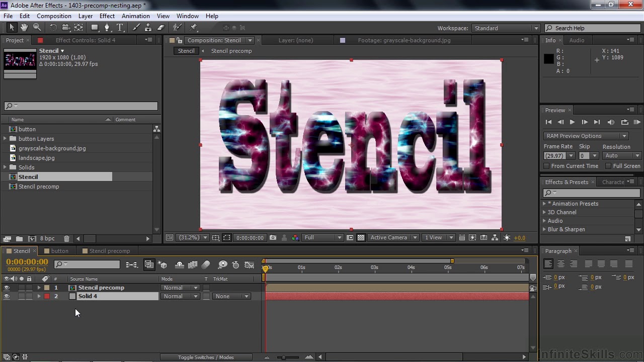Play the RAM preview
Viewport: 644px width, 362px height.
pyautogui.click(x=572, y=122)
